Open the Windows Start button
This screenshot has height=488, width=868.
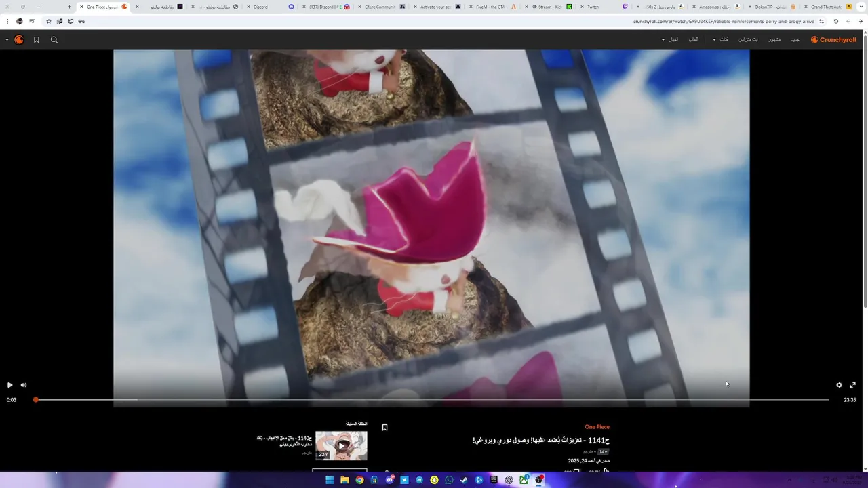click(x=330, y=480)
